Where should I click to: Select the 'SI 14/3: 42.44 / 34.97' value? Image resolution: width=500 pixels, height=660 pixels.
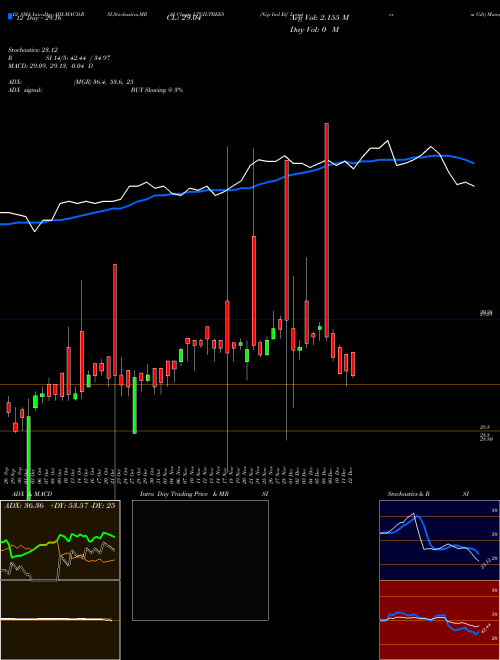click(x=78, y=58)
